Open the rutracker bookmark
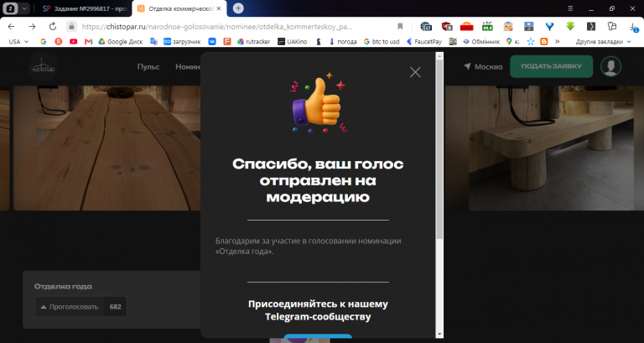 253,41
